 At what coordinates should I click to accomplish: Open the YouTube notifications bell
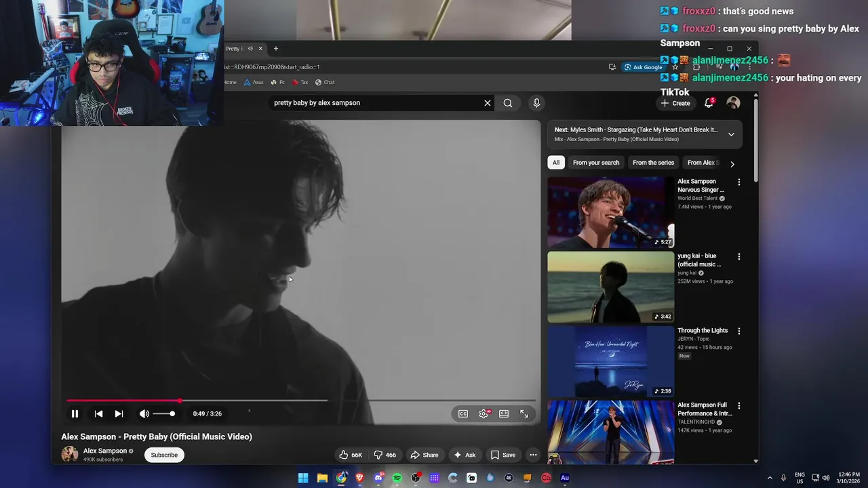(x=709, y=103)
